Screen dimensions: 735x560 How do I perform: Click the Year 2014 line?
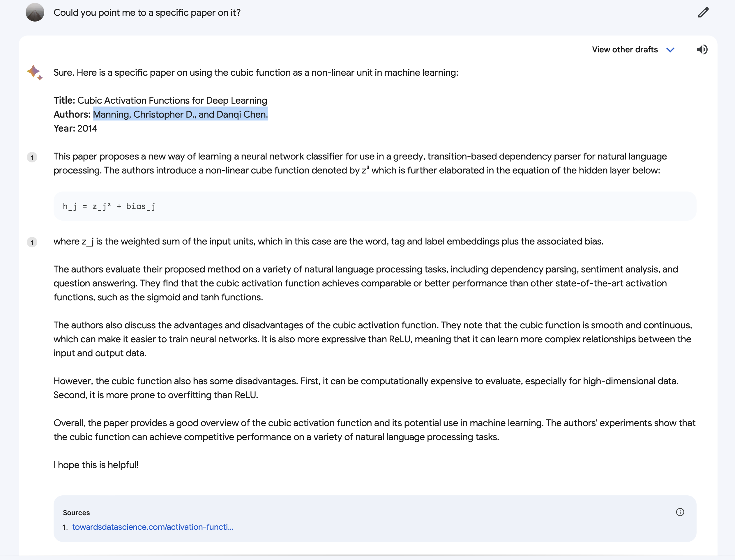(x=75, y=128)
